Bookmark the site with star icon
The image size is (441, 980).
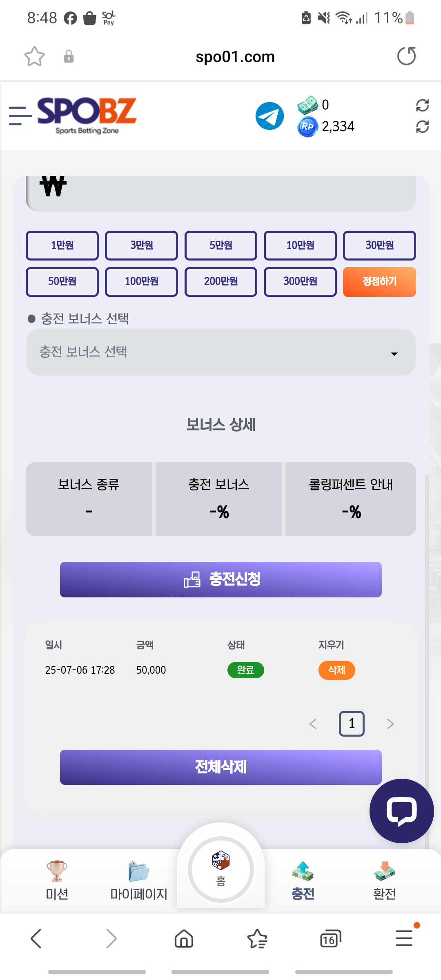[x=34, y=56]
